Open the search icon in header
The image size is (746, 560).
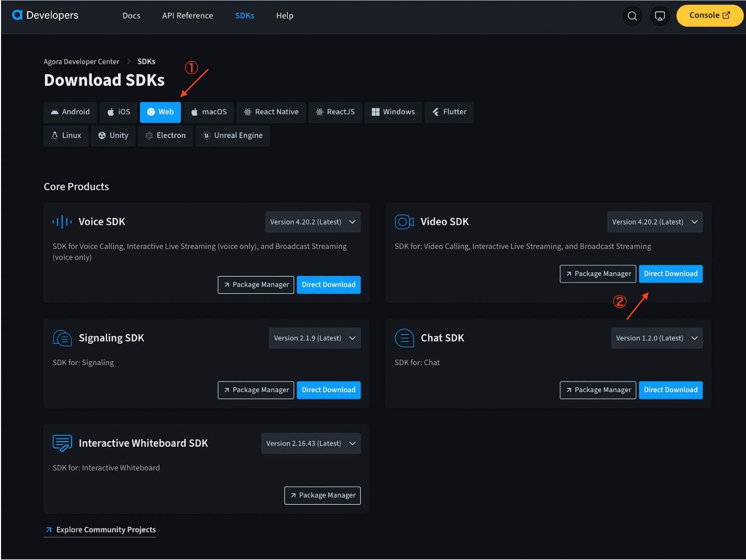point(632,16)
